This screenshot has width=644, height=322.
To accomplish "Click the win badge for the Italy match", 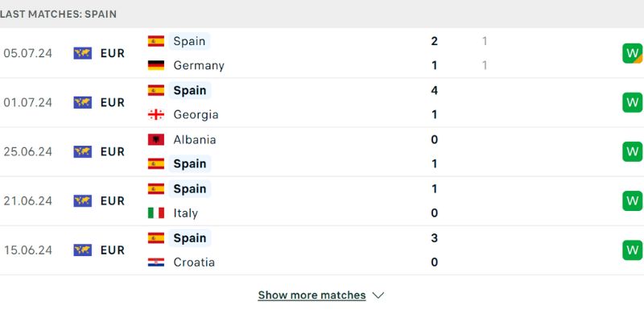I will (x=632, y=200).
